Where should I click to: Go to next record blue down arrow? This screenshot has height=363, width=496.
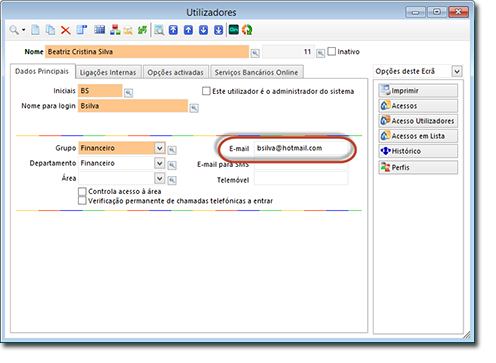tap(203, 30)
